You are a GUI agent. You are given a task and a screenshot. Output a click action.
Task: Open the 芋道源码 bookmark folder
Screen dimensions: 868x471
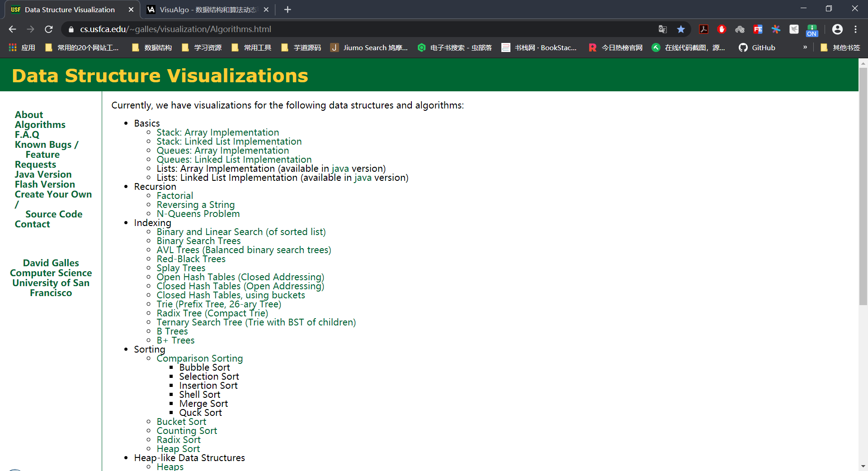[301, 47]
